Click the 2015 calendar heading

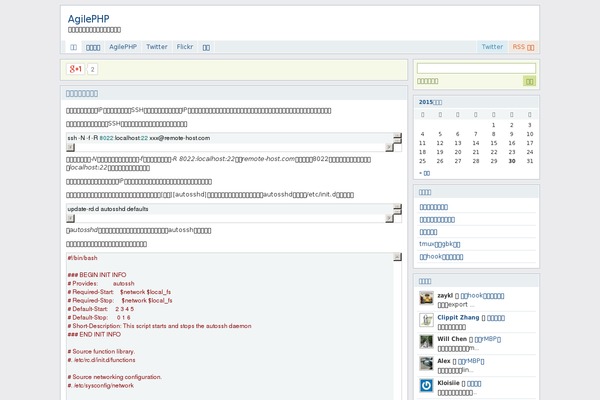(x=430, y=102)
